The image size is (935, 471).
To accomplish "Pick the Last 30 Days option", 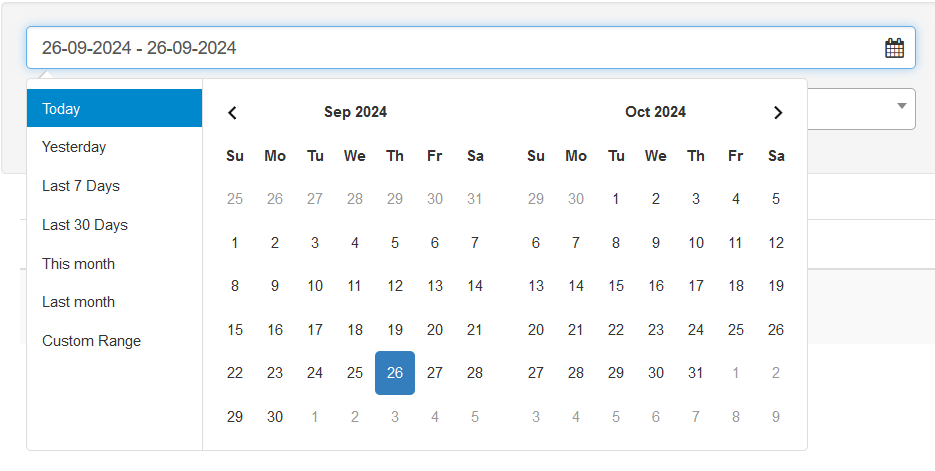I will tap(114, 225).
